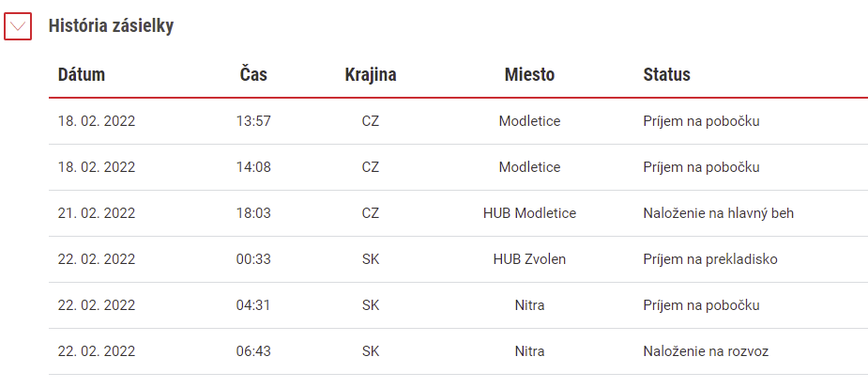
Task: Click the HUB Modletice location cell
Action: [529, 213]
